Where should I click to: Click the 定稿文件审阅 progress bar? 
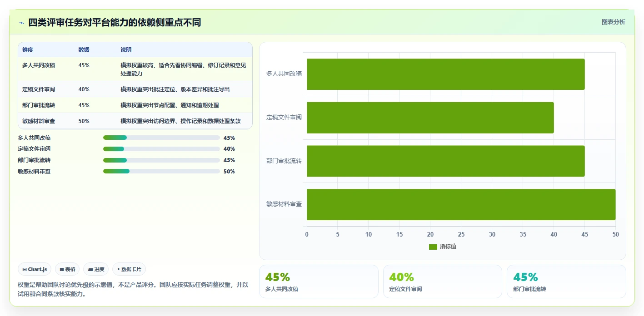(161, 149)
